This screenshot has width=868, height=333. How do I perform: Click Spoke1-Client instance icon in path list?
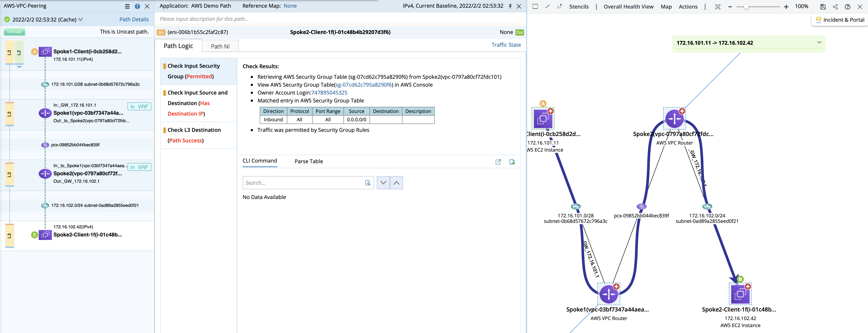[x=45, y=52]
